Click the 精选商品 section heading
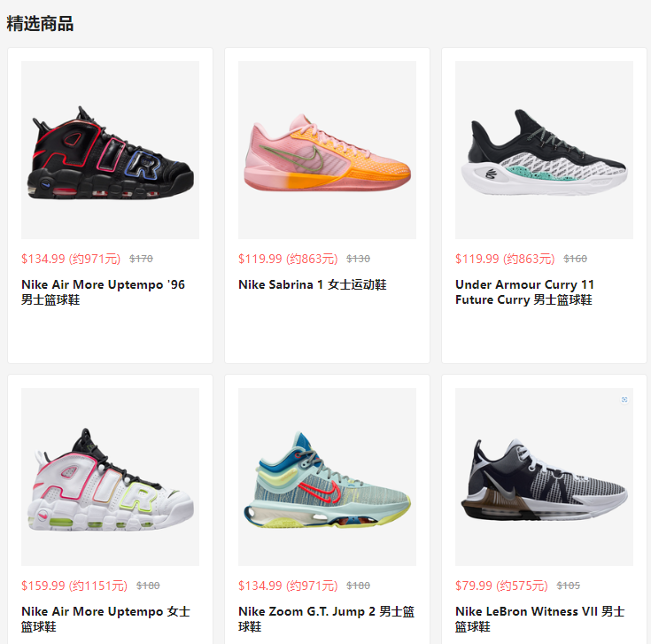Image resolution: width=651 pixels, height=644 pixels. click(x=40, y=24)
